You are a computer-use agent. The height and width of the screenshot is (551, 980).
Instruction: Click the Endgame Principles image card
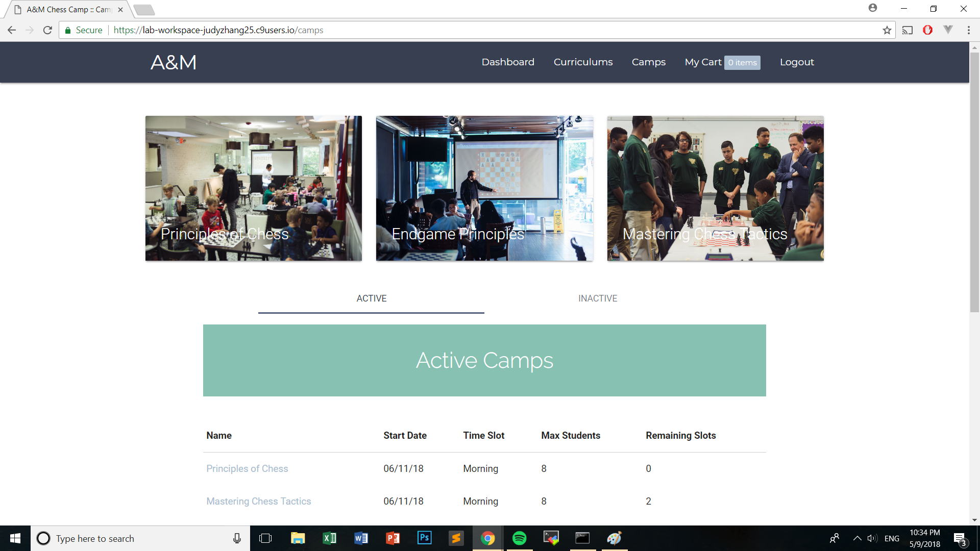(x=484, y=188)
